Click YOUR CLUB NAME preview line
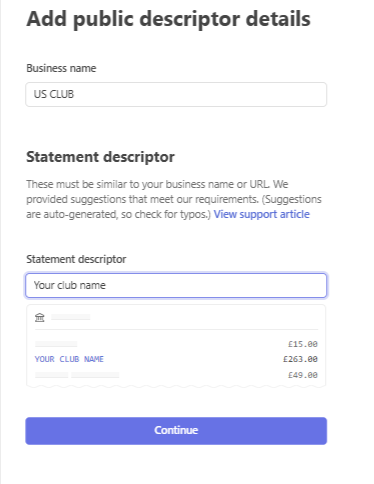Image resolution: width=374 pixels, height=484 pixels. [69, 359]
